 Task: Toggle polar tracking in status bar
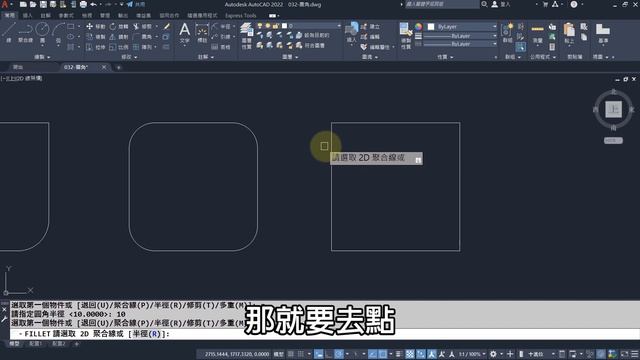[339, 354]
